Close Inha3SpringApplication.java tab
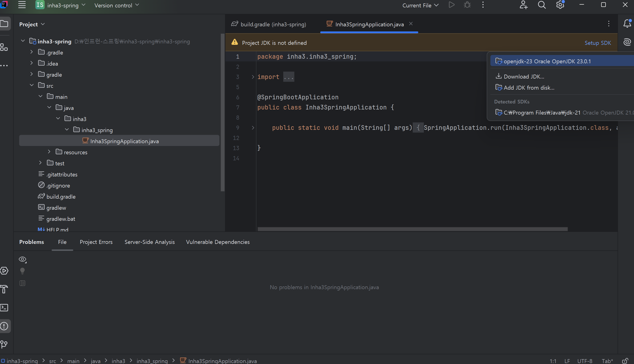The width and height of the screenshot is (634, 364). [x=411, y=24]
